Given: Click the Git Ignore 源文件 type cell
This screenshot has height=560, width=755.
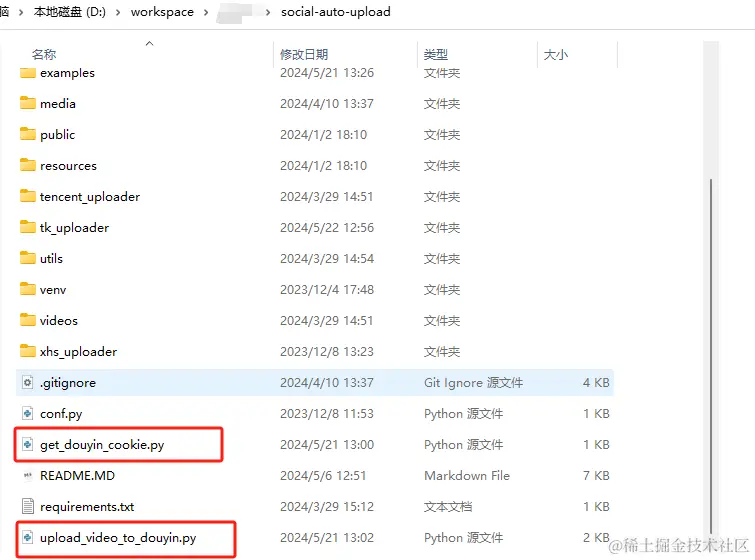Looking at the screenshot, I should tap(473, 382).
